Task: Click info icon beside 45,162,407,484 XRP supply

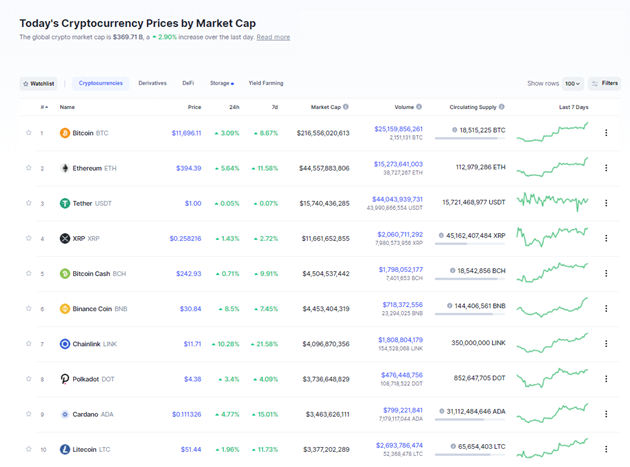Action: tap(441, 236)
